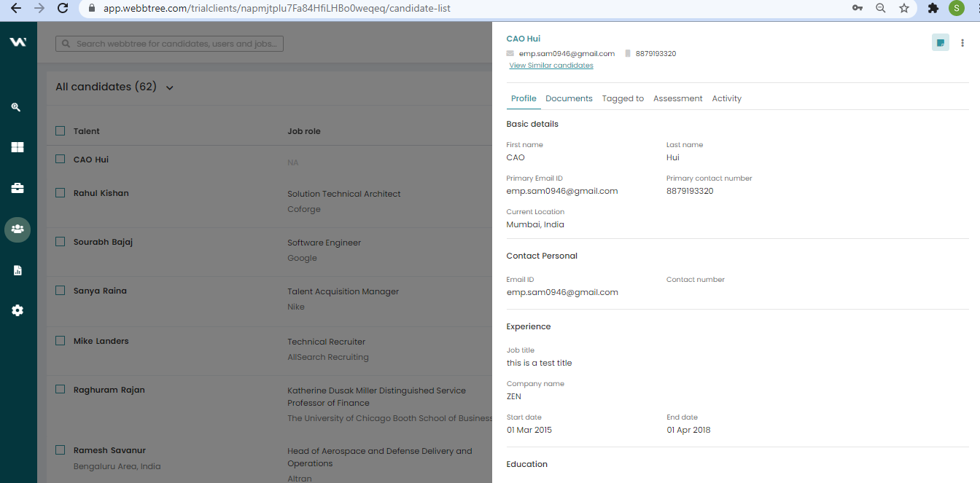Viewport: 980px width, 483px height.
Task: Check the Raghuram Rajan row checkbox
Action: pyautogui.click(x=61, y=389)
